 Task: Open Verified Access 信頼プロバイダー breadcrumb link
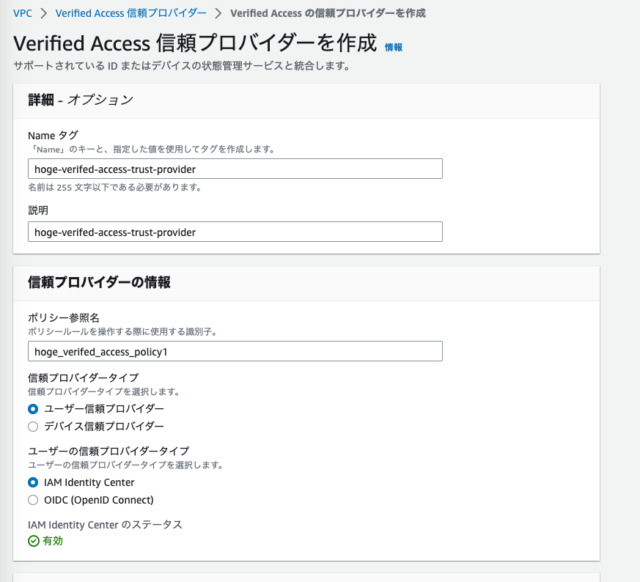pyautogui.click(x=131, y=13)
